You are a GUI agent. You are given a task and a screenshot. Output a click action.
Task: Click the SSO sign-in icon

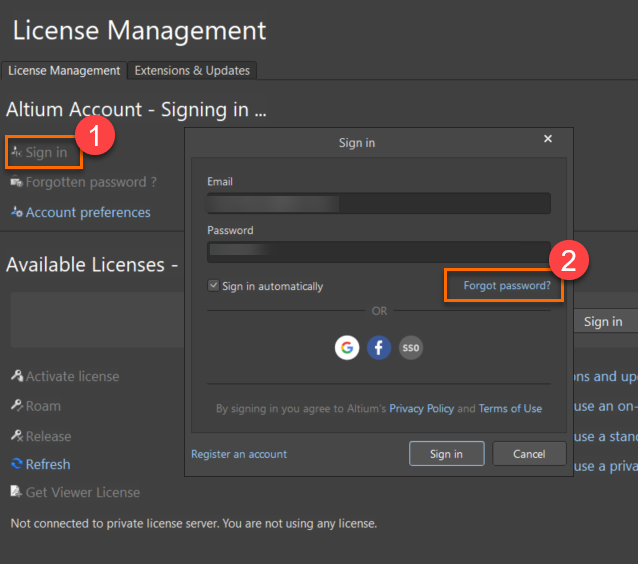click(x=410, y=348)
